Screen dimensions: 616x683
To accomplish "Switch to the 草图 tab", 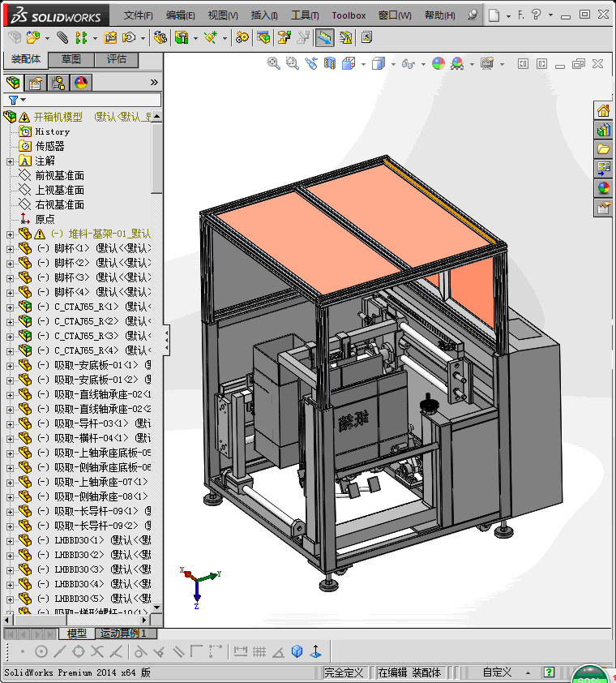I will (71, 59).
